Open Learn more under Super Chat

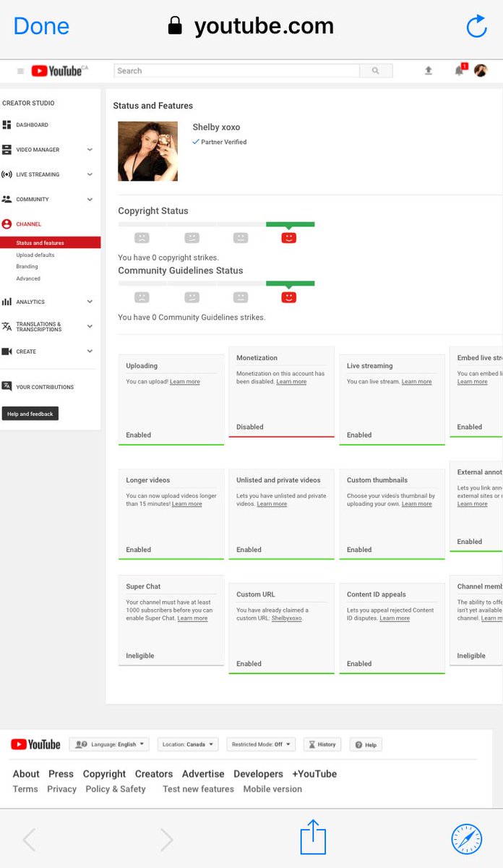[x=193, y=618]
